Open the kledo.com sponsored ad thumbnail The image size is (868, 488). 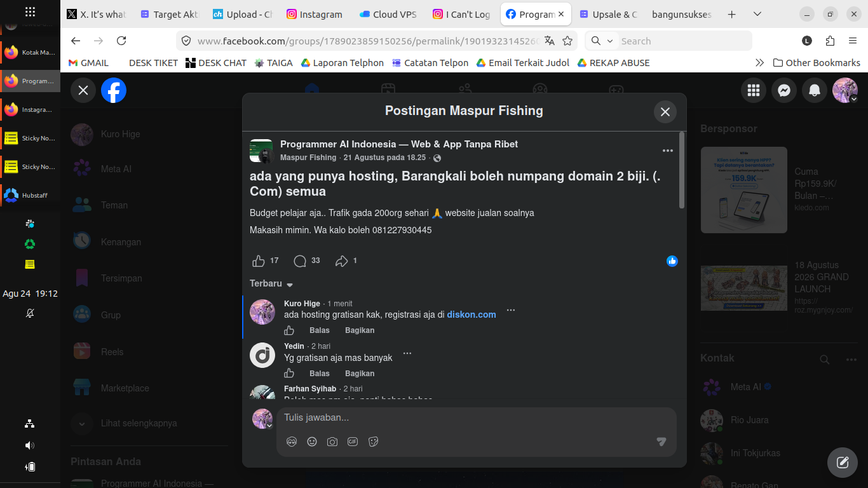744,190
